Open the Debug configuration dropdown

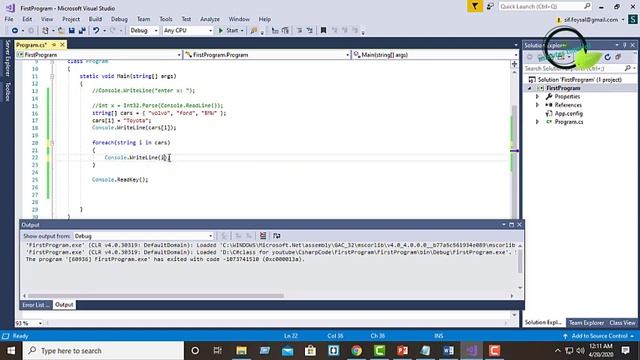pyautogui.click(x=144, y=31)
